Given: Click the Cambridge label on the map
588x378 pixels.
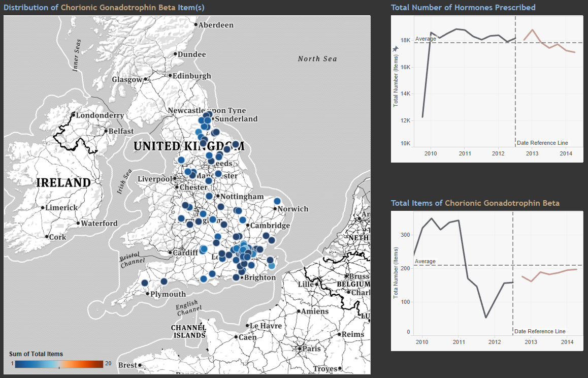Looking at the screenshot, I should point(270,226).
